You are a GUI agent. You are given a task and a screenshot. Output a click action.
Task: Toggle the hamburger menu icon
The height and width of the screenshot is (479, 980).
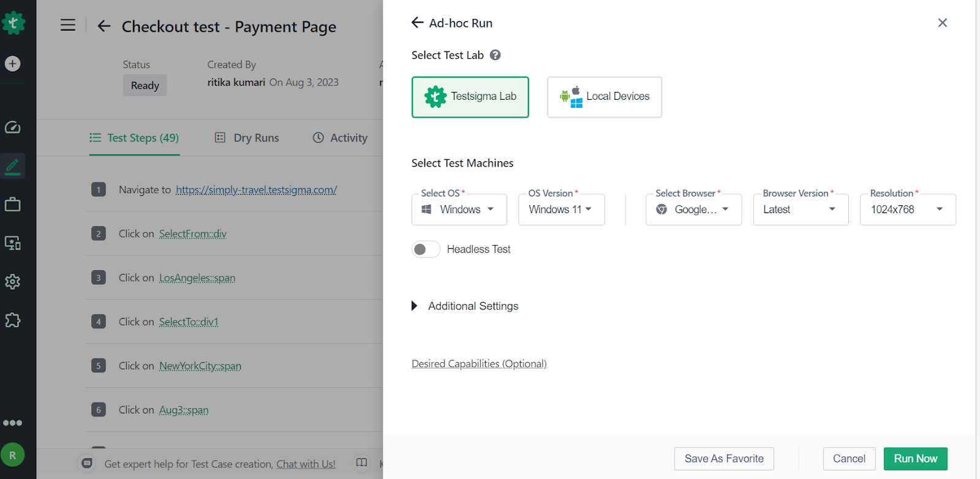[68, 25]
